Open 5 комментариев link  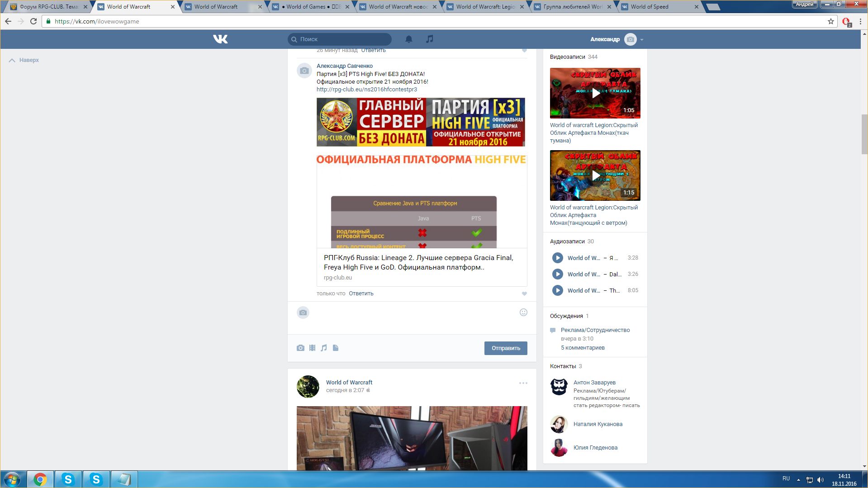[x=583, y=348]
